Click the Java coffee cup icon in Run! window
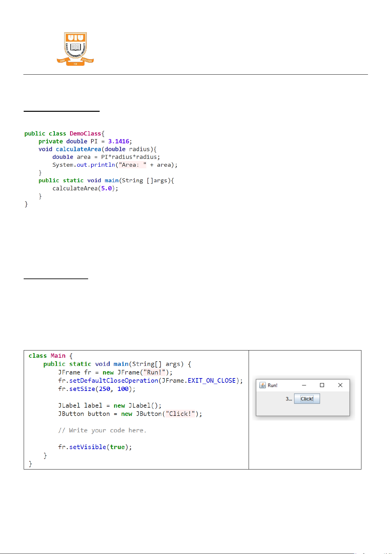This screenshot has height=554, width=392. coord(262,385)
